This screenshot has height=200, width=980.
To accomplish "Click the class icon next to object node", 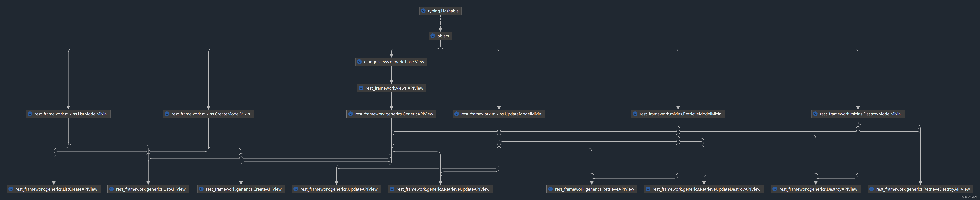I will [x=433, y=36].
